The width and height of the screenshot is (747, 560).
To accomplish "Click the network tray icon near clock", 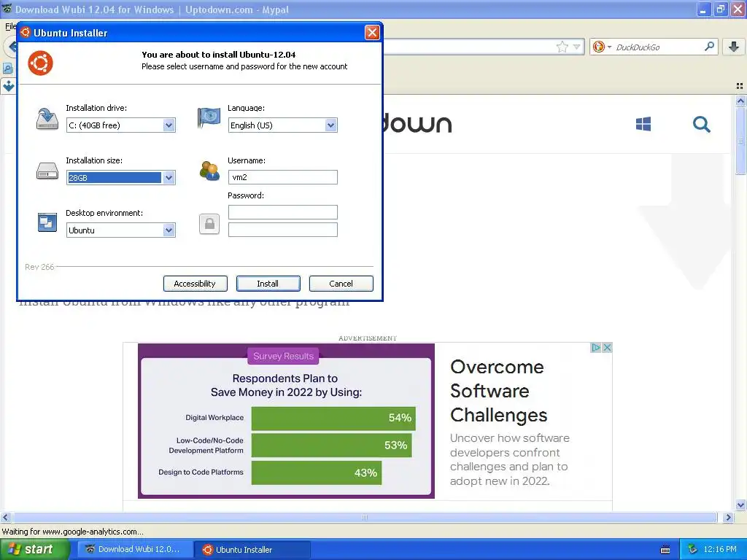I will point(693,550).
